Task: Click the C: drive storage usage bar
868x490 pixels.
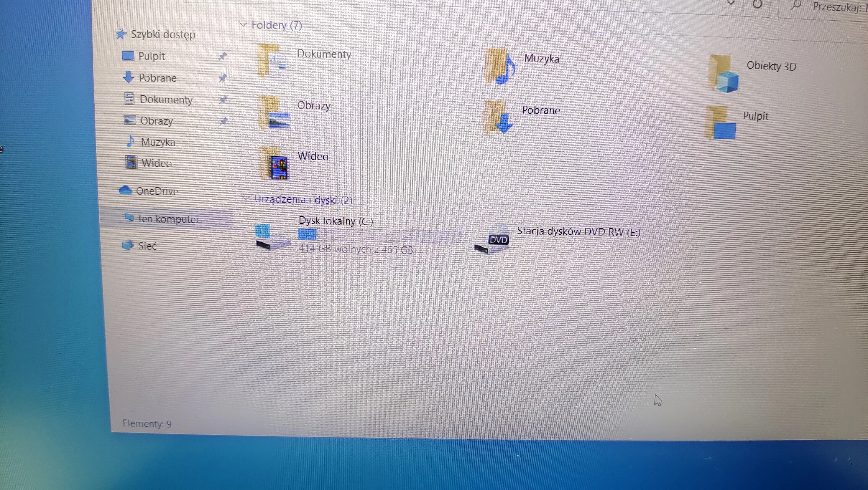Action: [x=379, y=235]
